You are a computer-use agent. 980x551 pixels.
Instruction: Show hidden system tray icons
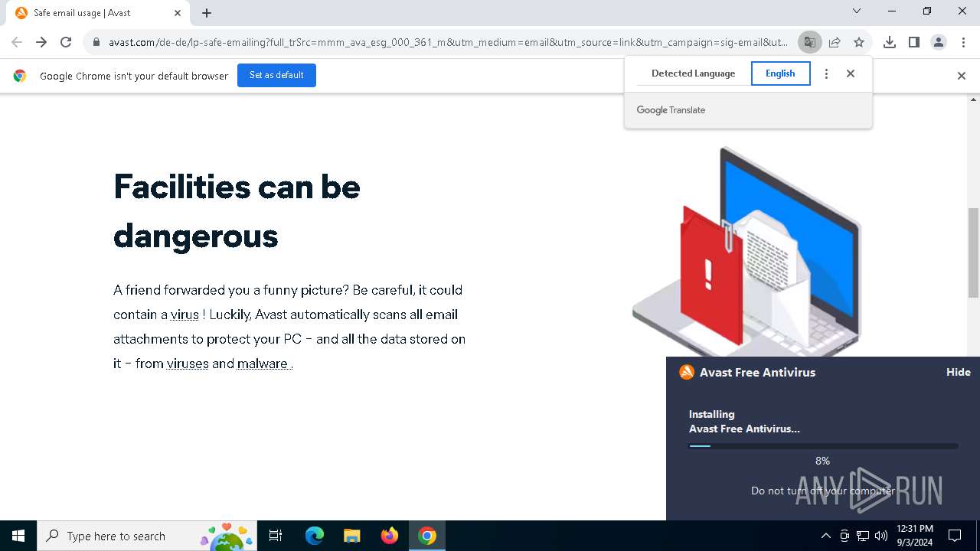825,536
